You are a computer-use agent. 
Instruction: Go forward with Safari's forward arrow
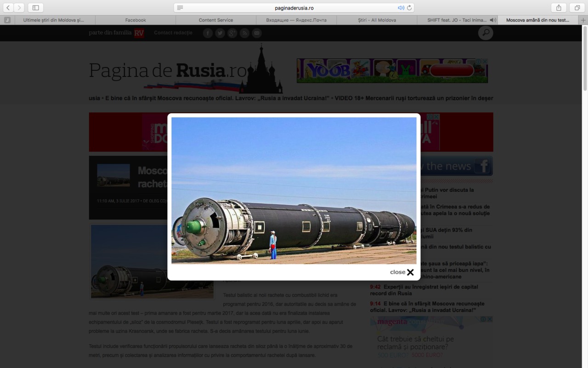[x=19, y=7]
